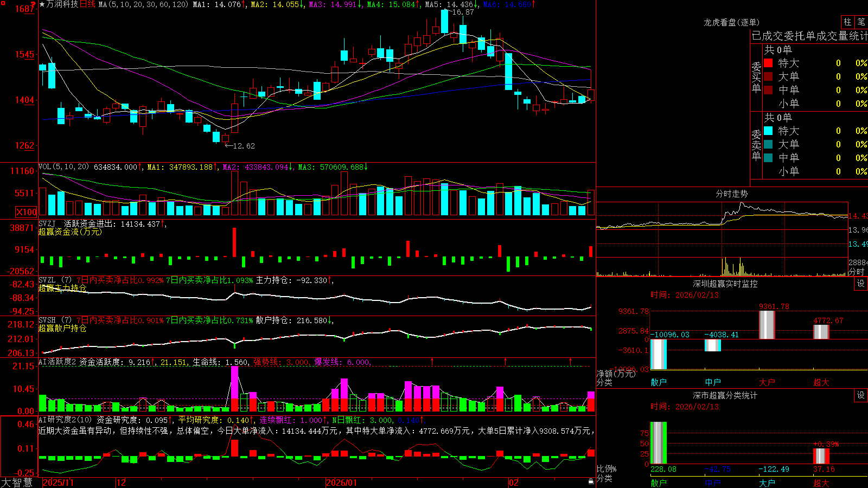868x488 pixels.
Task: Click the 12 month marker on the date axis
Action: tap(121, 483)
